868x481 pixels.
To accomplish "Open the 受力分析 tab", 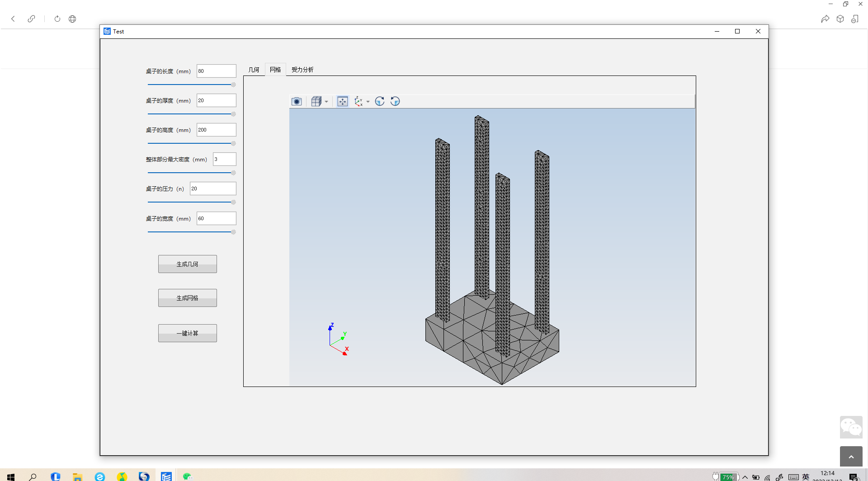I will (302, 70).
